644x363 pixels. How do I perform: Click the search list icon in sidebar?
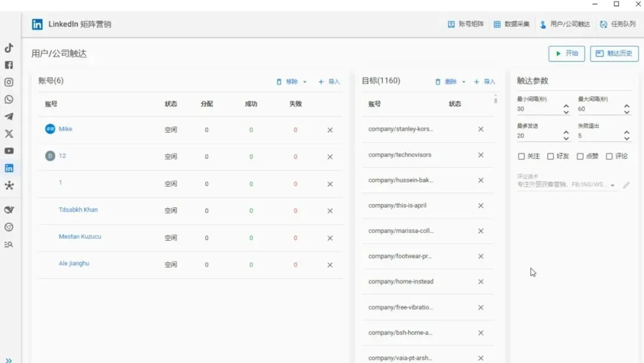[x=8, y=245]
